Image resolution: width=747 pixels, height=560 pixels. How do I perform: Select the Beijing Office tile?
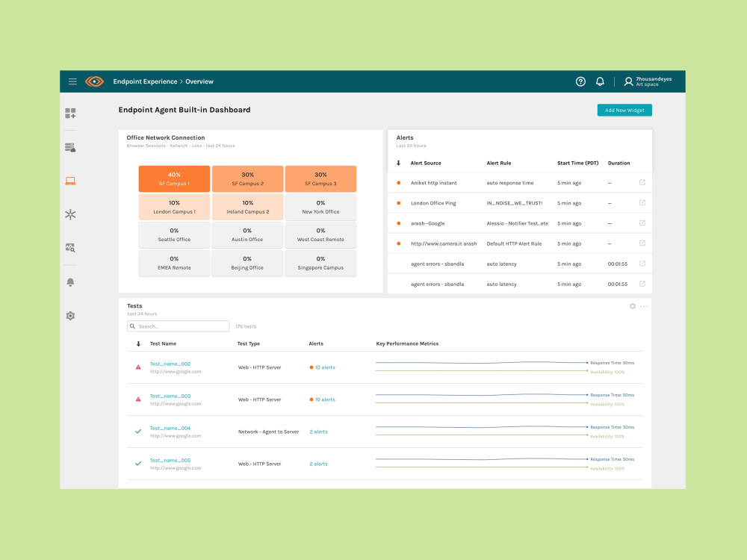[248, 263]
